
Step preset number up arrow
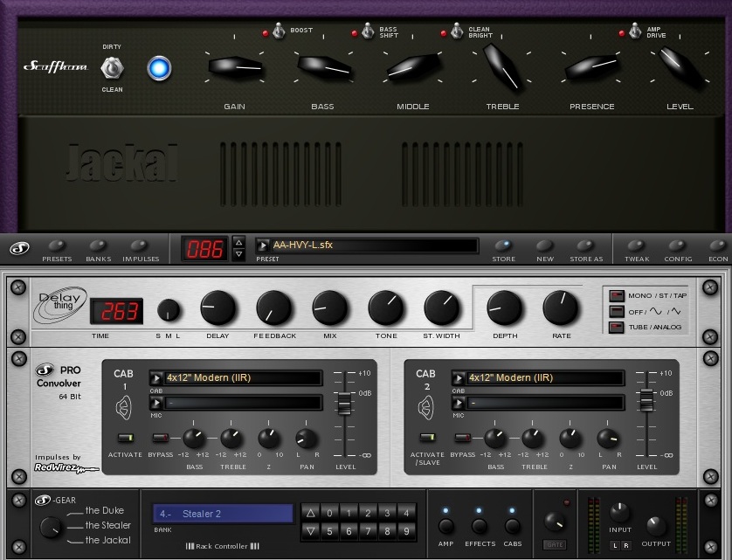[x=238, y=242]
